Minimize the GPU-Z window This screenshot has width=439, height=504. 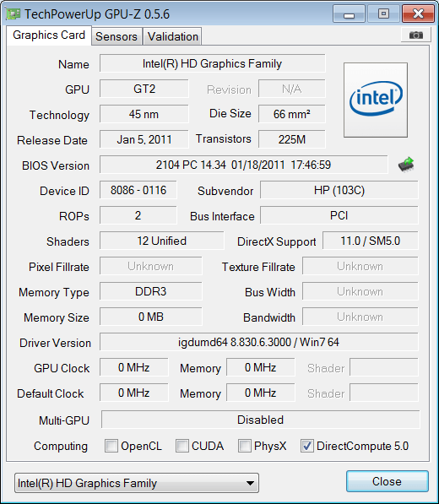tap(349, 14)
